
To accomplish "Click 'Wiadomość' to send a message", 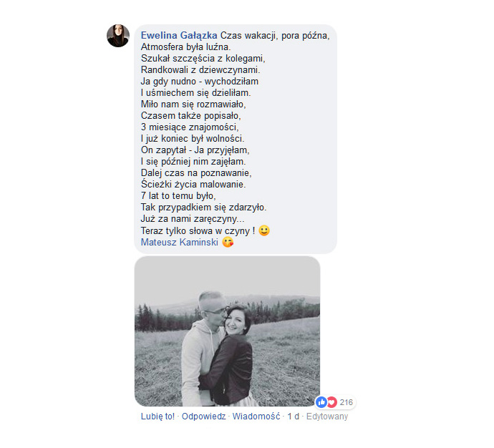I will pos(256,417).
